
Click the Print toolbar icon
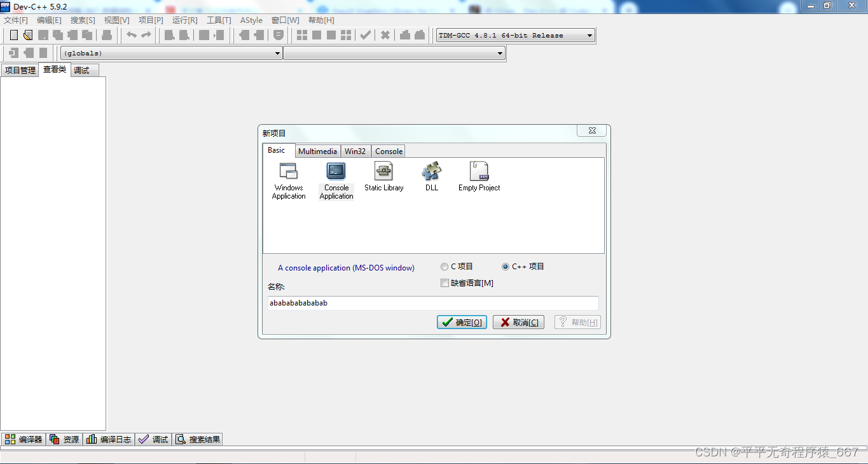(x=107, y=35)
